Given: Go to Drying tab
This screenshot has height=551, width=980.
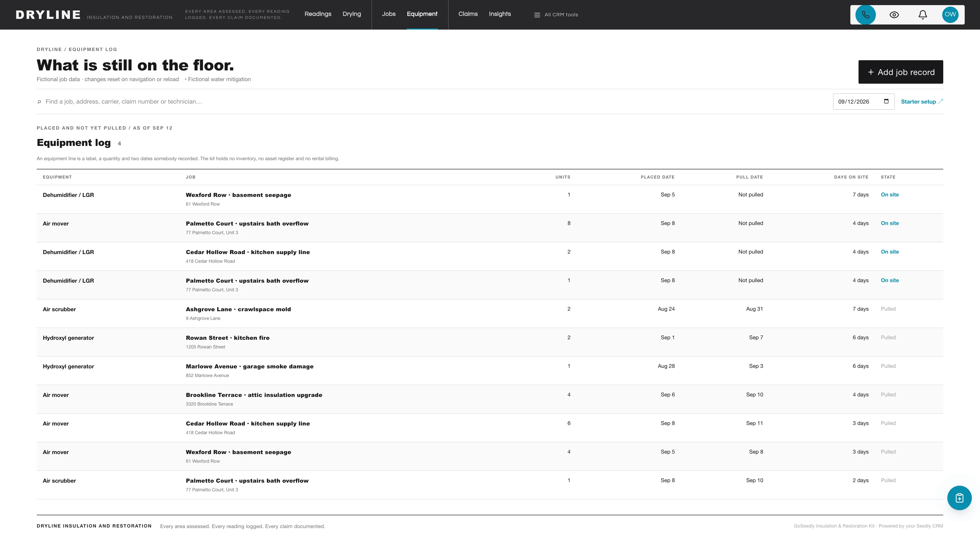Looking at the screenshot, I should [351, 14].
